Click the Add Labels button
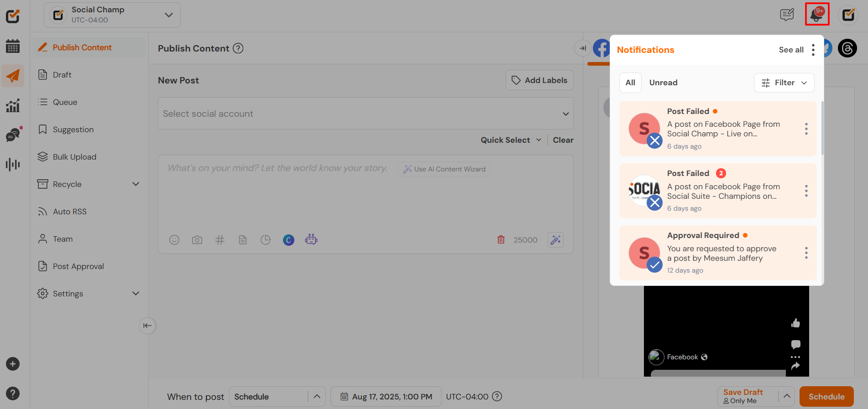The image size is (868, 409). (x=539, y=80)
